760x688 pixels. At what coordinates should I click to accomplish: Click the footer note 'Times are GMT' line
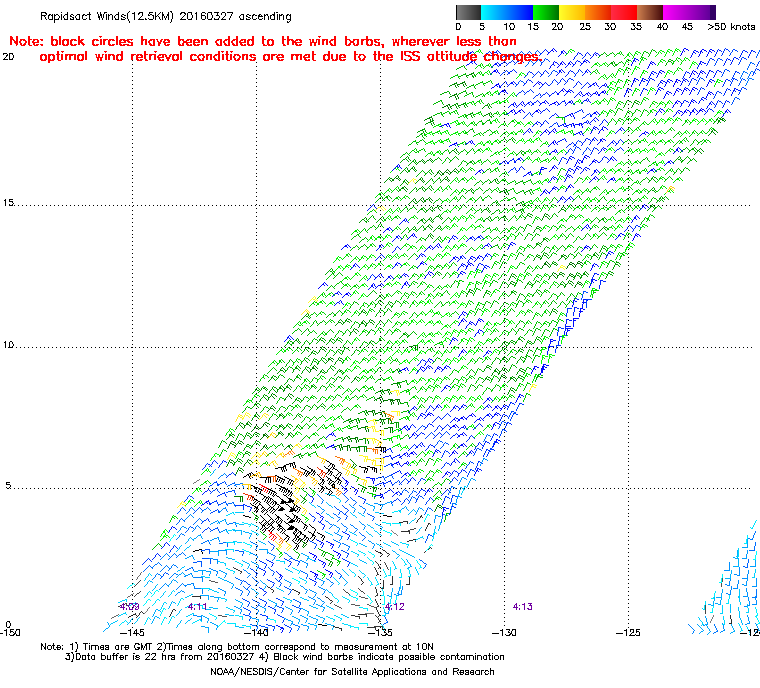pyautogui.click(x=237, y=647)
